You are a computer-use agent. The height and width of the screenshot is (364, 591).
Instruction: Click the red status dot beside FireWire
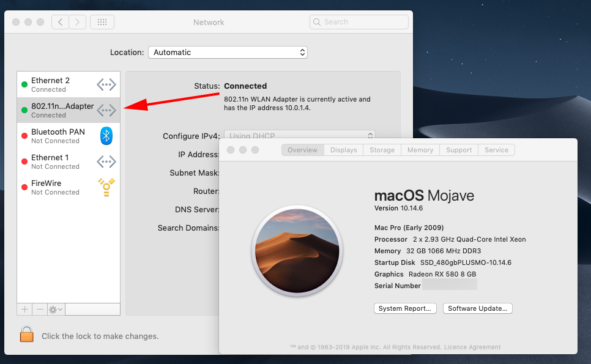point(24,187)
